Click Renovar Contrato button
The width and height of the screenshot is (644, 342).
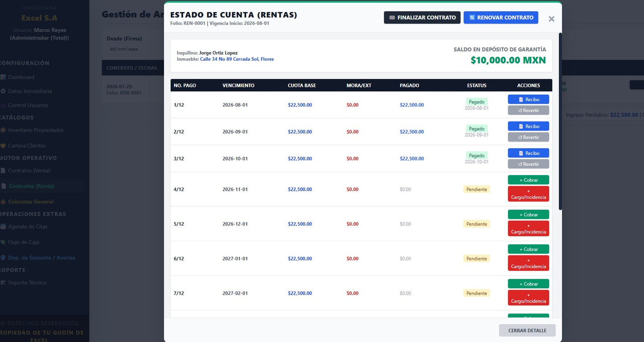(x=501, y=17)
